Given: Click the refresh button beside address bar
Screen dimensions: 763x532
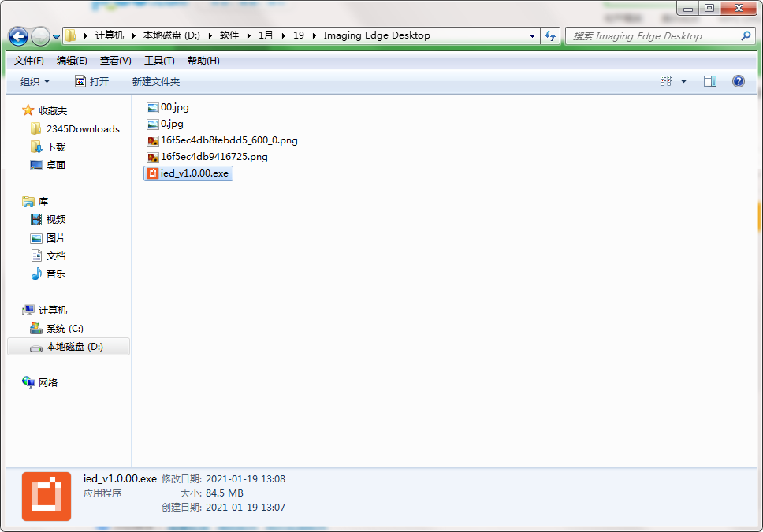Looking at the screenshot, I should pos(550,35).
